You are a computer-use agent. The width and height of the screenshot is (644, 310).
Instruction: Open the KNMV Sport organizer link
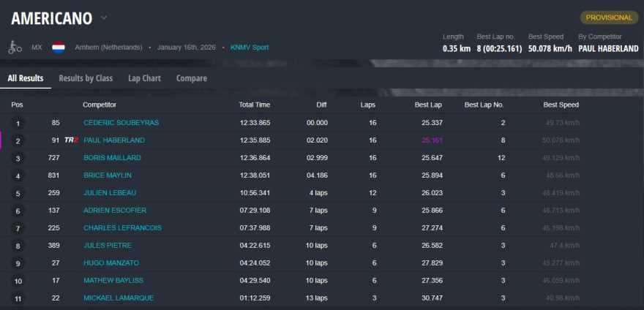[250, 48]
